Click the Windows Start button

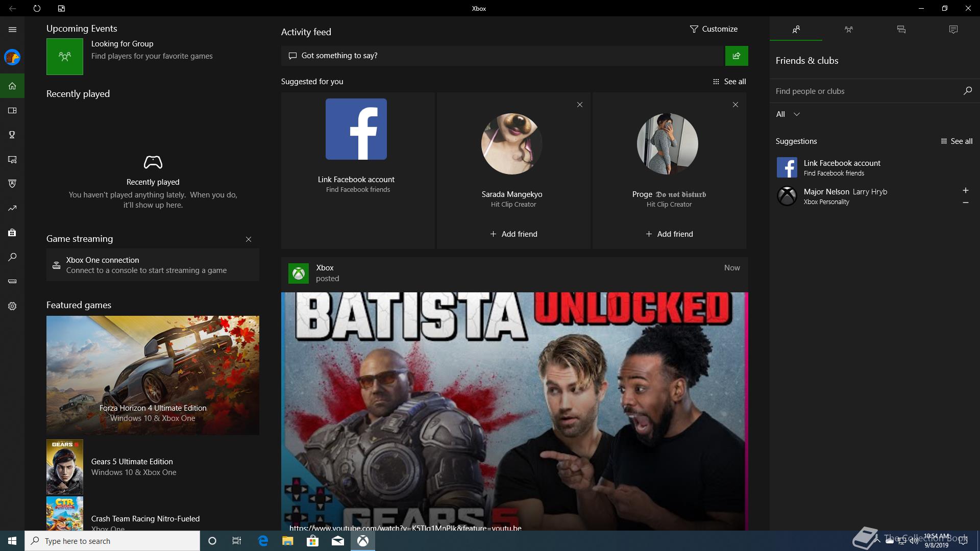point(12,541)
